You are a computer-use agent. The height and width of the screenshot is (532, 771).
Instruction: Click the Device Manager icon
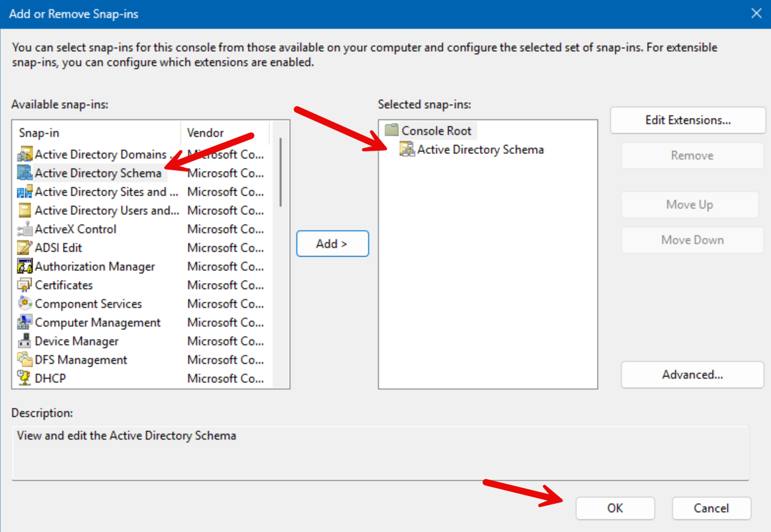point(25,341)
